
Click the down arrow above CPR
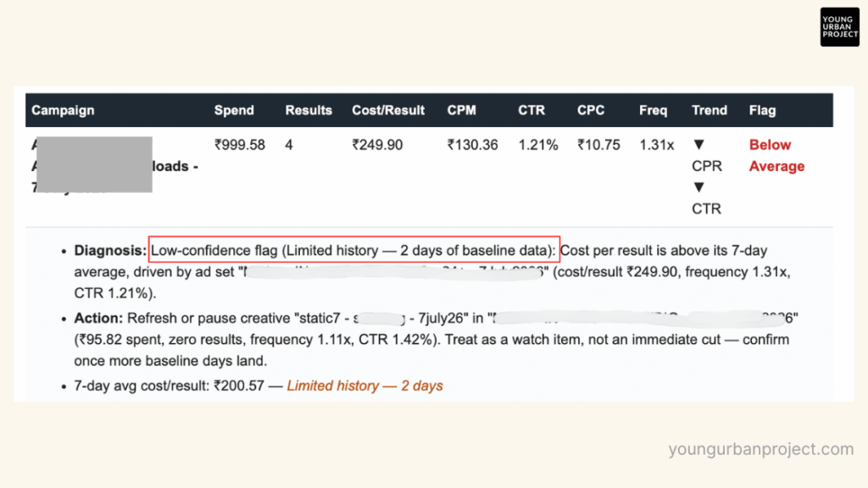click(x=698, y=144)
